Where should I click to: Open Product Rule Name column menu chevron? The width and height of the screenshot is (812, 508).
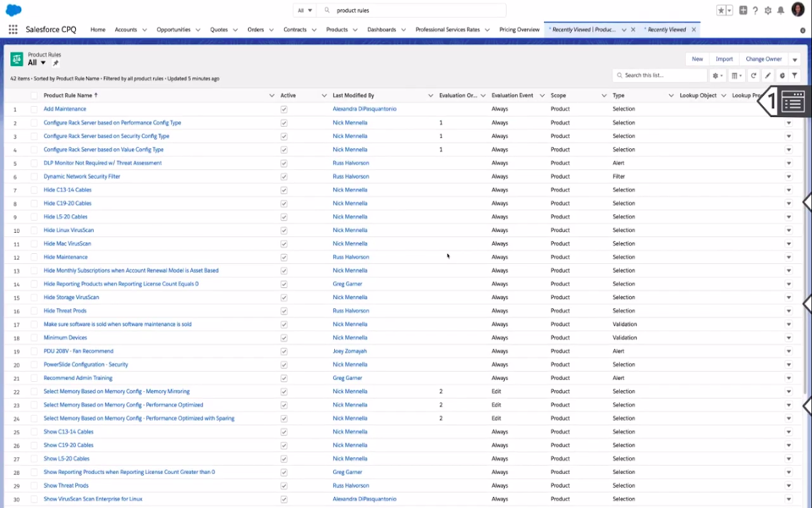point(272,96)
